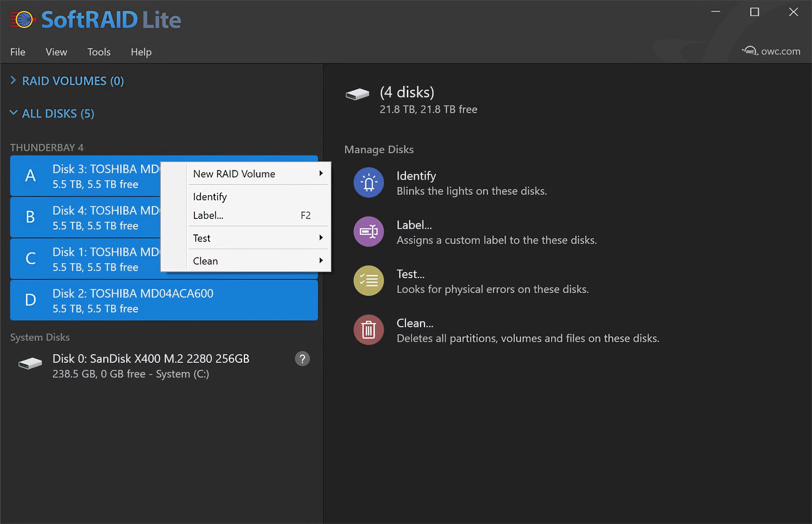
Task: Click the question mark icon for Disk 0
Action: pos(302,359)
